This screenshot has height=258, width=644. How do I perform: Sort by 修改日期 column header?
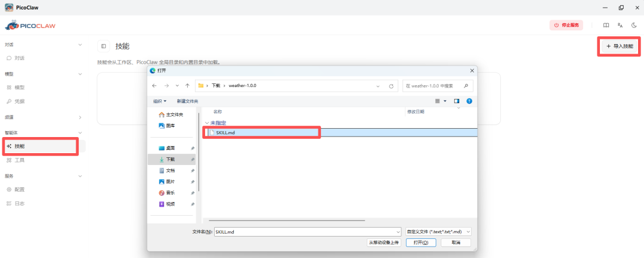tap(416, 111)
